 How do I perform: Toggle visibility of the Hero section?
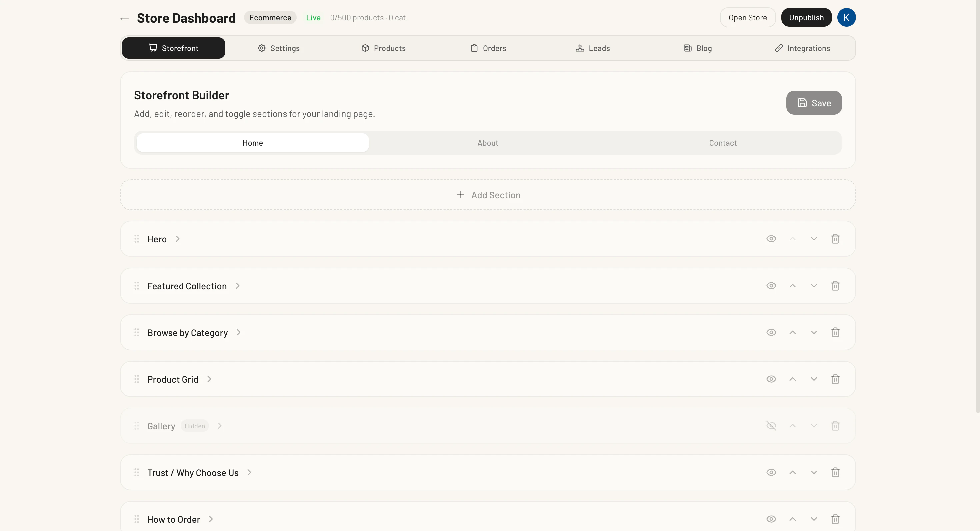[771, 239]
